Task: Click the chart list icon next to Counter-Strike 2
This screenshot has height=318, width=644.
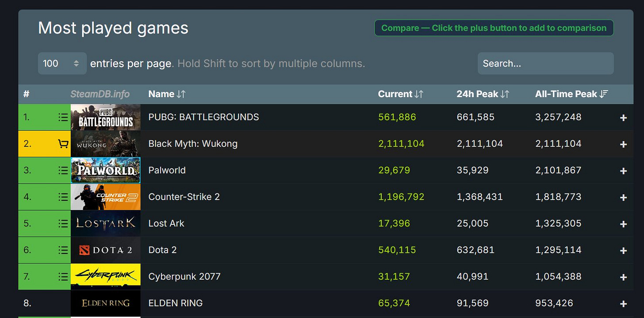Action: (x=63, y=197)
